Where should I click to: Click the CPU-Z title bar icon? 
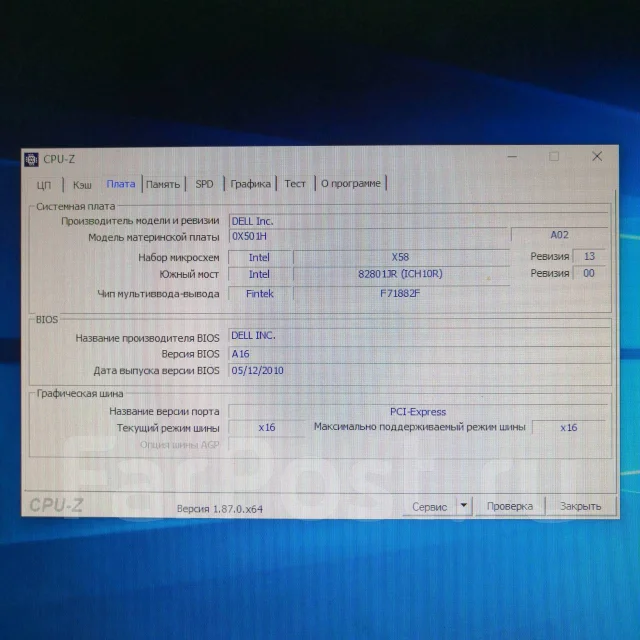coord(31,159)
